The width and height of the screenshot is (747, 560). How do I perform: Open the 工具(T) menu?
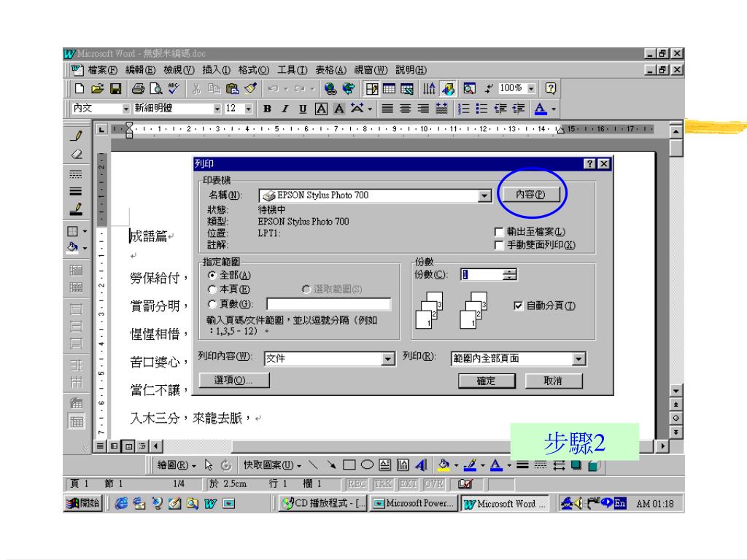click(293, 70)
